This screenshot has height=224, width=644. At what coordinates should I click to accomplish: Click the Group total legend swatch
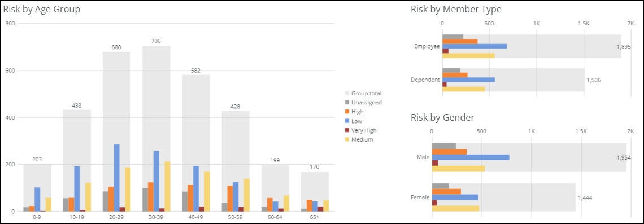(347, 94)
